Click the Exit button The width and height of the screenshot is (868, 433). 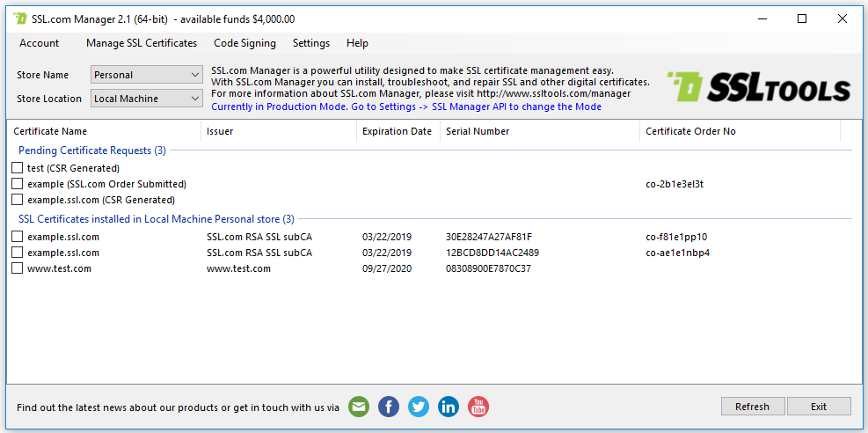tap(819, 407)
